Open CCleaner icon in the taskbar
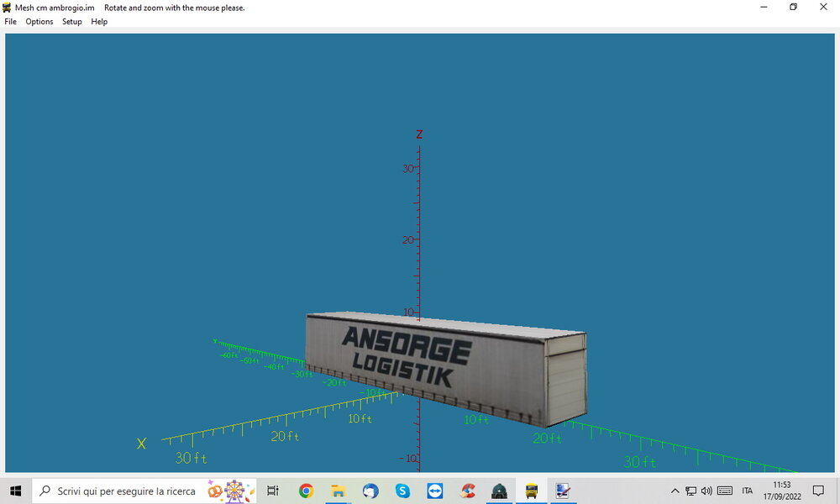The image size is (840, 504). [x=467, y=491]
